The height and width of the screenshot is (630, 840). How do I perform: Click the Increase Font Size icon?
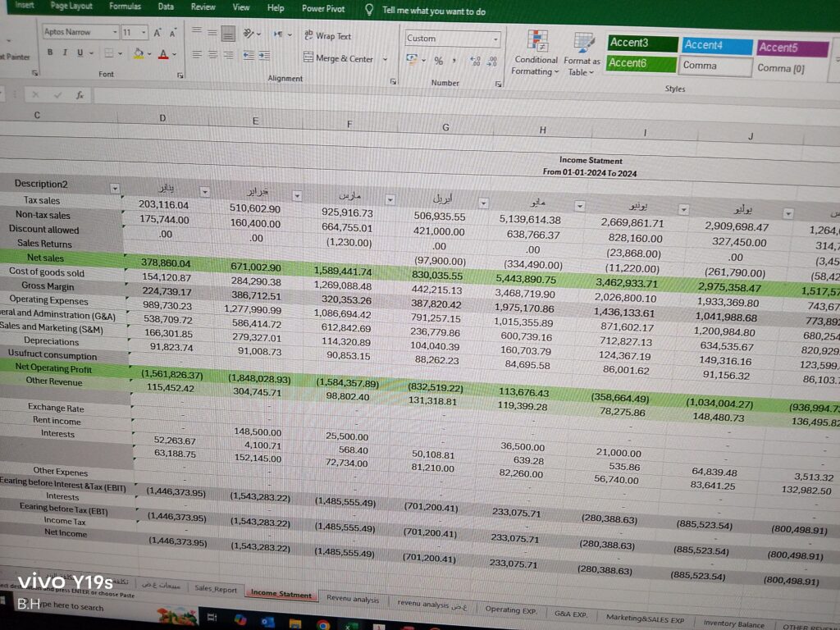157,33
